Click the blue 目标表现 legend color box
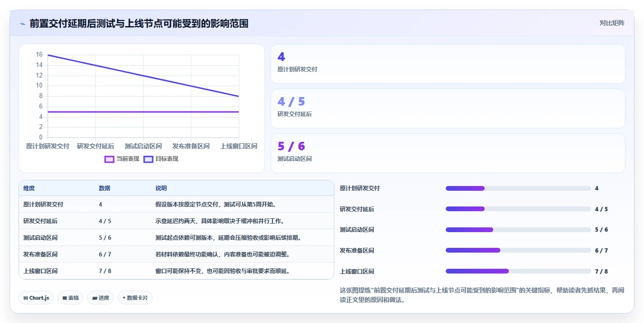 coord(148,159)
